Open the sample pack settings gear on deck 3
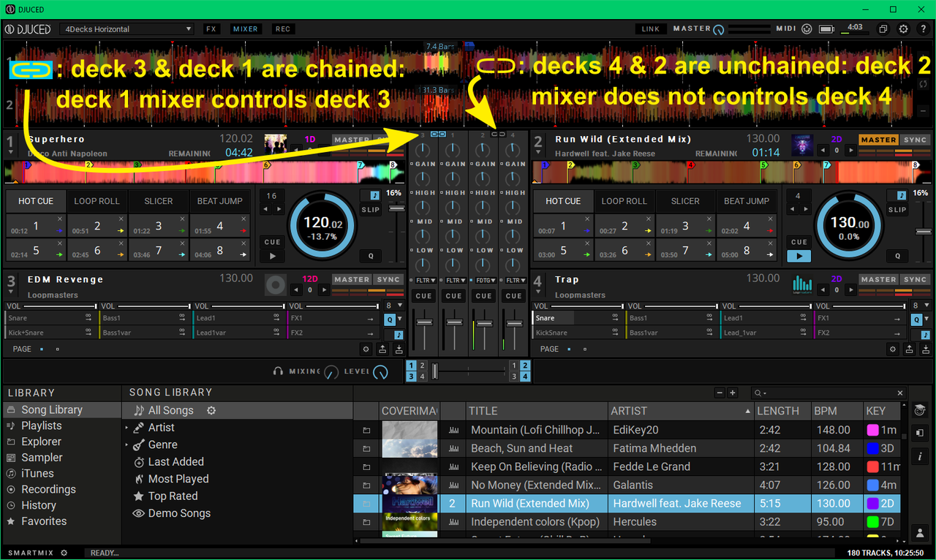 [x=366, y=349]
